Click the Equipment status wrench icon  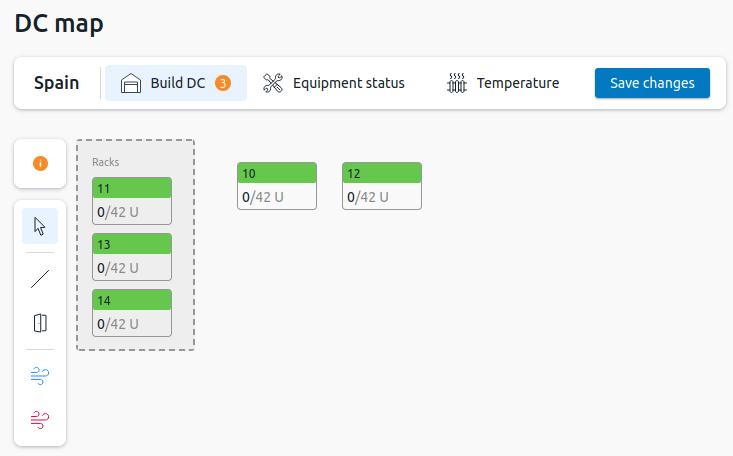[x=273, y=83]
